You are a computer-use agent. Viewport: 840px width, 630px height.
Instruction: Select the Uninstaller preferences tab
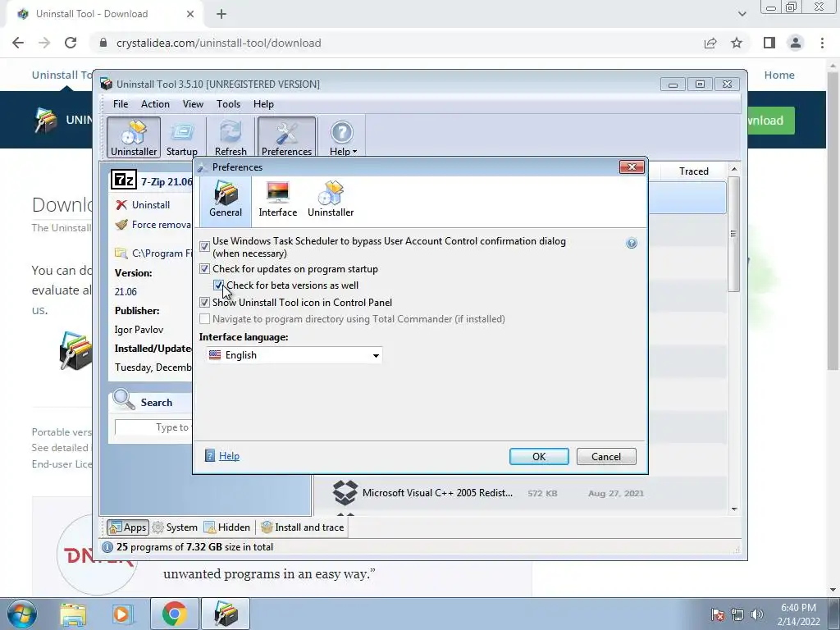pyautogui.click(x=331, y=199)
